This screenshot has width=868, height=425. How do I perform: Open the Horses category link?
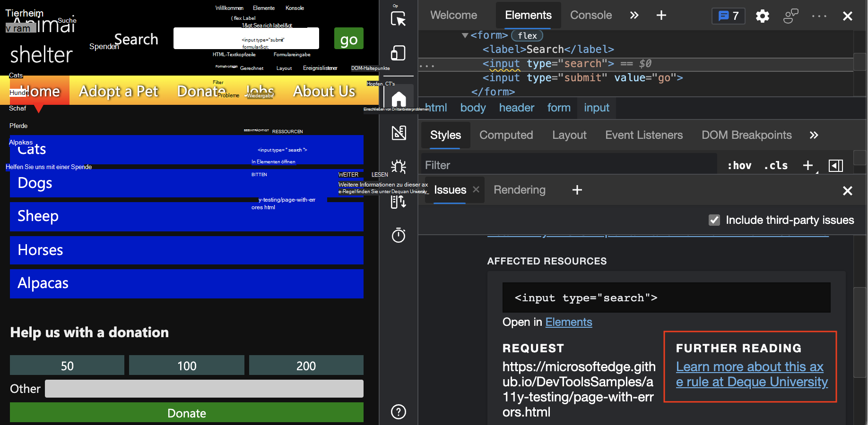tap(187, 250)
